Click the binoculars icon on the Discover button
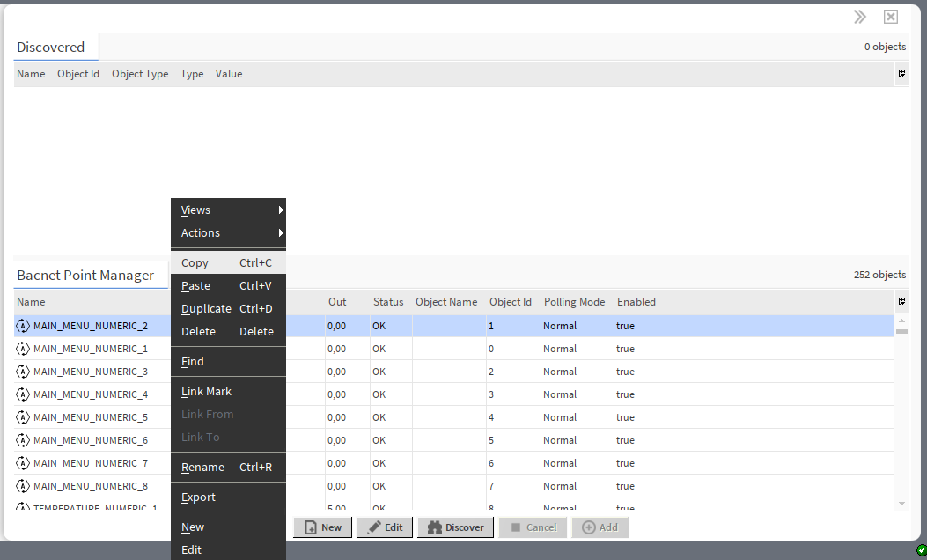The image size is (927, 560). 436,527
